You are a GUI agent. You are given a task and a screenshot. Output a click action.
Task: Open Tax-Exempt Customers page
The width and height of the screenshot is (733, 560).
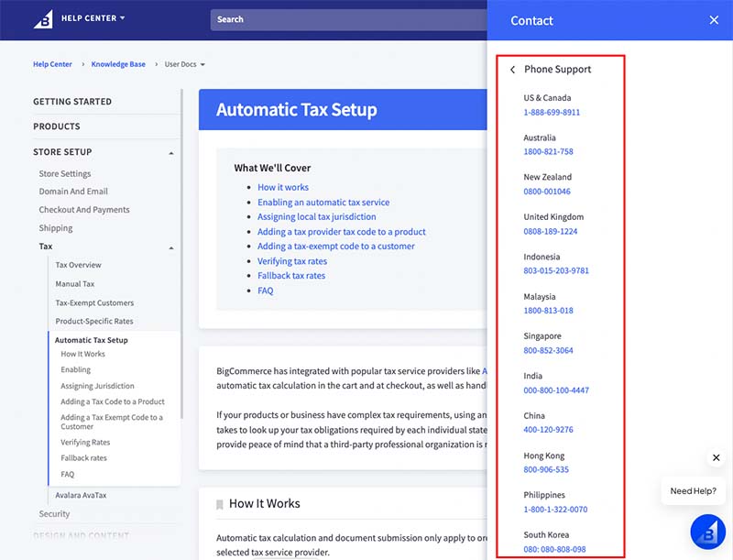click(94, 302)
